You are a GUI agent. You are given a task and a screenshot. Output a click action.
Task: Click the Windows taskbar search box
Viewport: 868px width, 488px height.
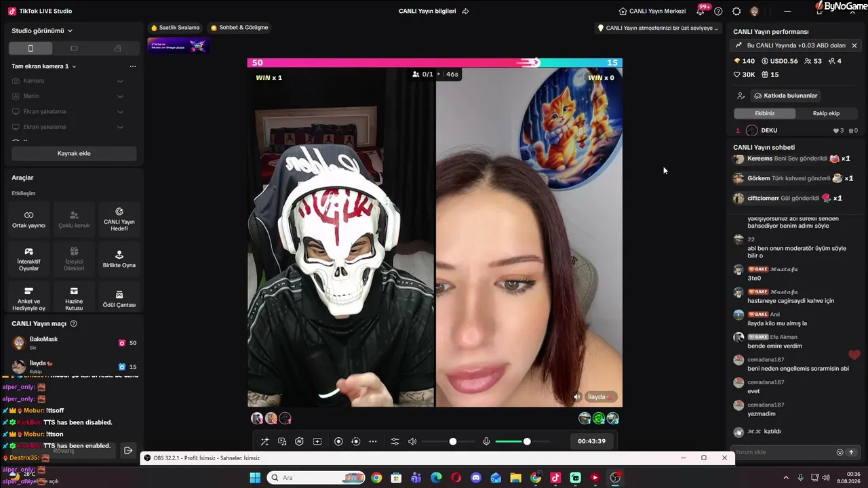[x=315, y=478]
